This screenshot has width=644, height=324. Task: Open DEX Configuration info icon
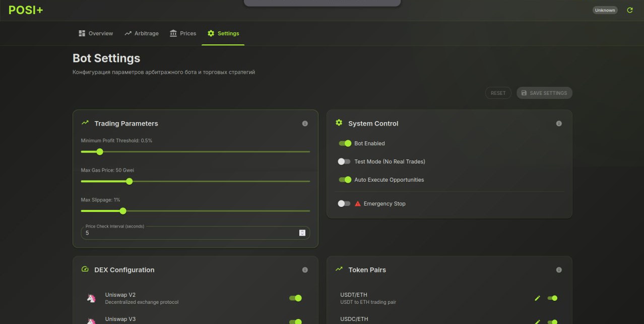pyautogui.click(x=305, y=270)
